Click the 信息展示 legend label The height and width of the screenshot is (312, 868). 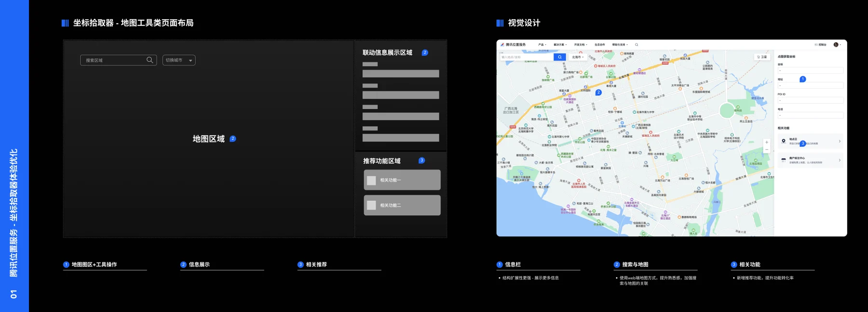pyautogui.click(x=199, y=264)
